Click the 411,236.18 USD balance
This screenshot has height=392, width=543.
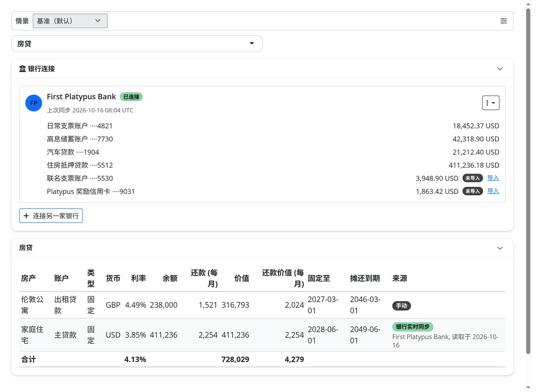[474, 165]
